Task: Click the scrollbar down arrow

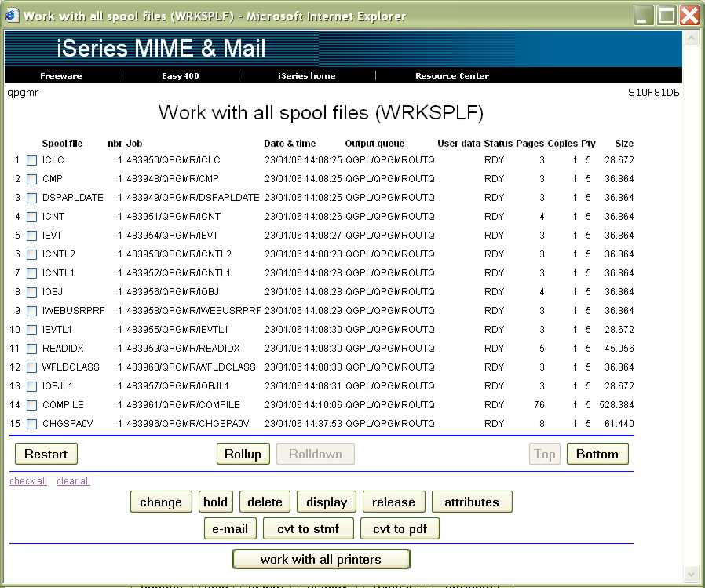Action: click(x=691, y=574)
